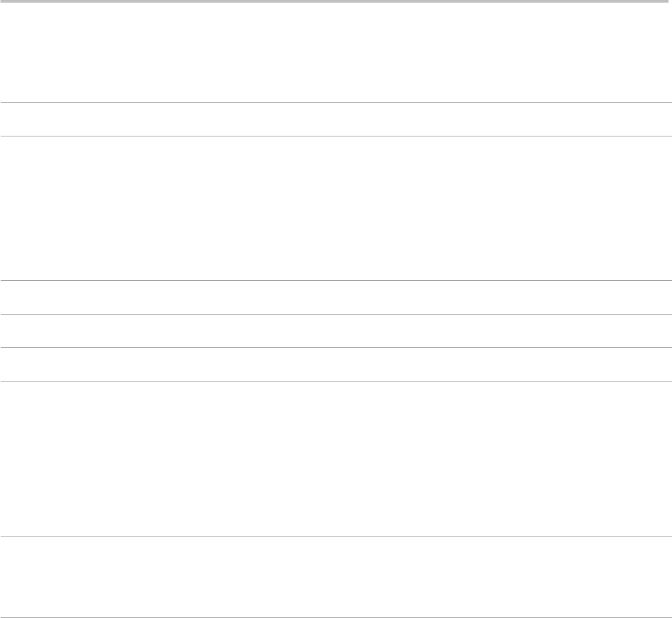This screenshot has height=618, width=672.
Task: Click the large blank section below the sixth divider
Action: click(336, 458)
